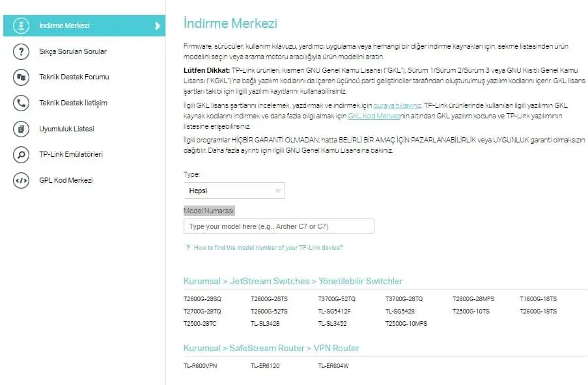Click the Uyumluluk Listesi document icon
The image size is (588, 385).
[x=21, y=129]
